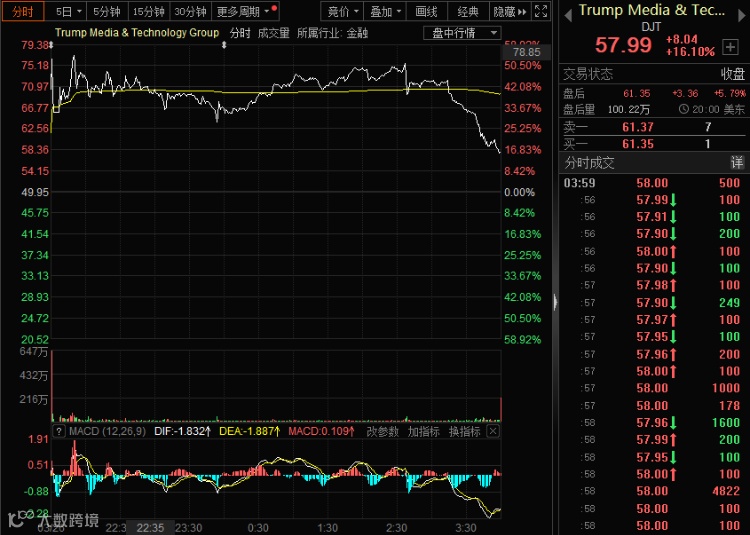The height and width of the screenshot is (535, 750).
Task: Click the 03:59 trade row with 500 volume
Action: tap(654, 183)
